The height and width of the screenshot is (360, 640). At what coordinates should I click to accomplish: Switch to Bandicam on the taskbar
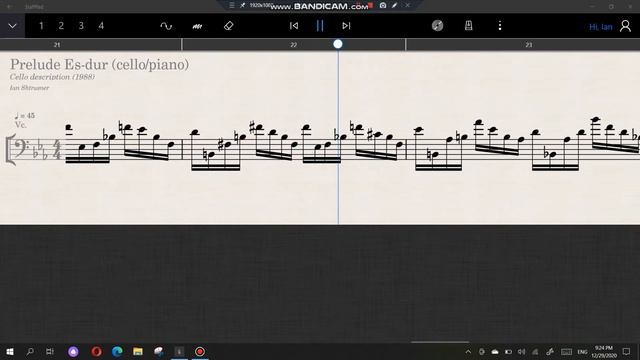200,351
